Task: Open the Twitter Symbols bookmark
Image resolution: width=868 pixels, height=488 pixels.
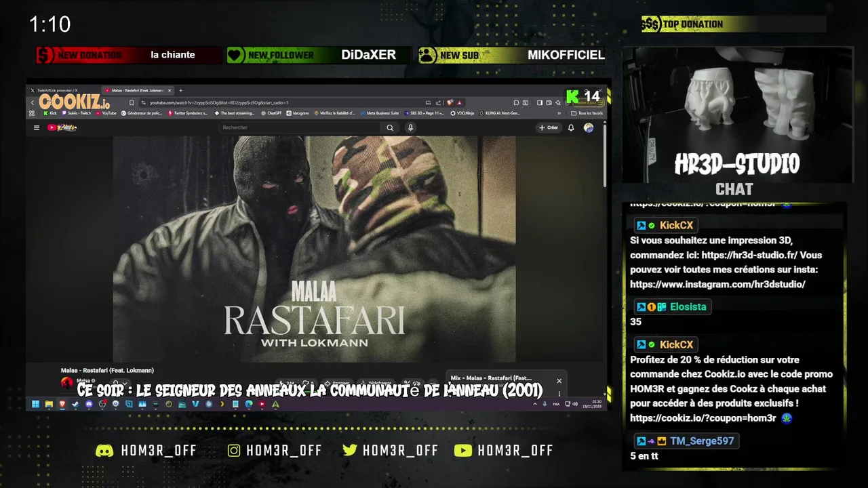Action: click(x=189, y=113)
